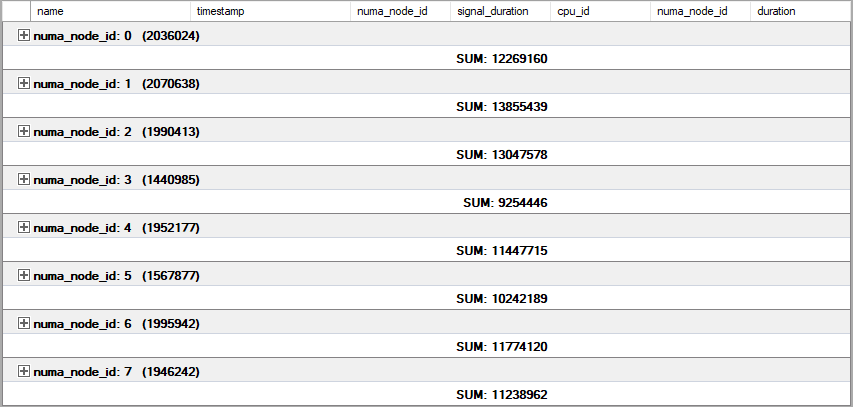Image resolution: width=853 pixels, height=407 pixels.
Task: Expand group numa_node_id: 3 (1440985)
Action: pyautogui.click(x=24, y=179)
